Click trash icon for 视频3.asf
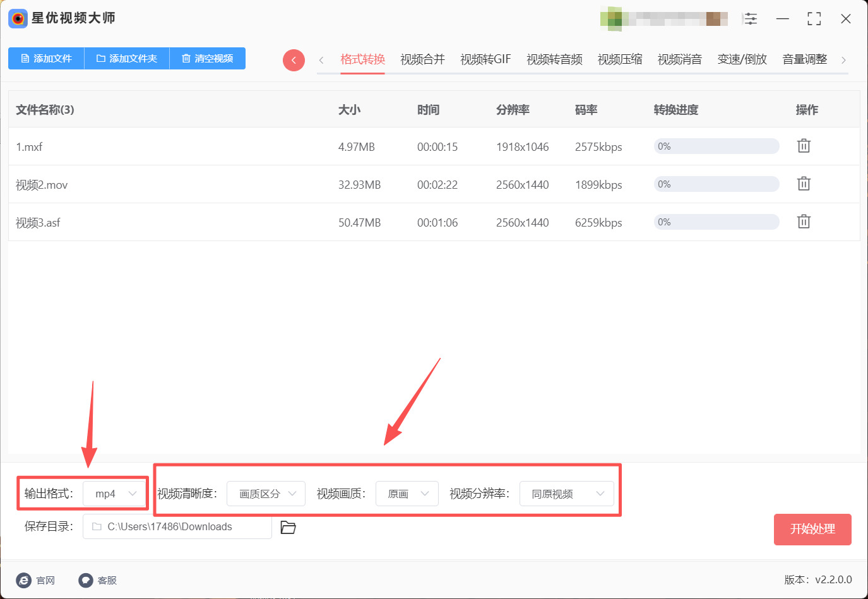This screenshot has width=868, height=599. pyautogui.click(x=804, y=222)
